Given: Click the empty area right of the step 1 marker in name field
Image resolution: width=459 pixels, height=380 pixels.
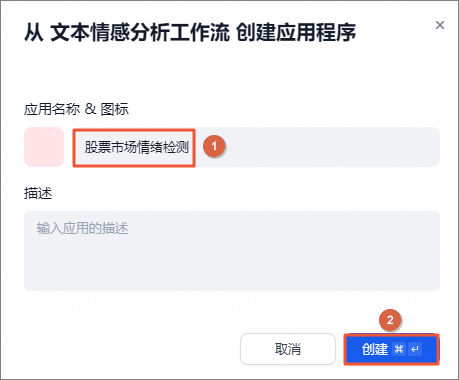Looking at the screenshot, I should tap(332, 147).
